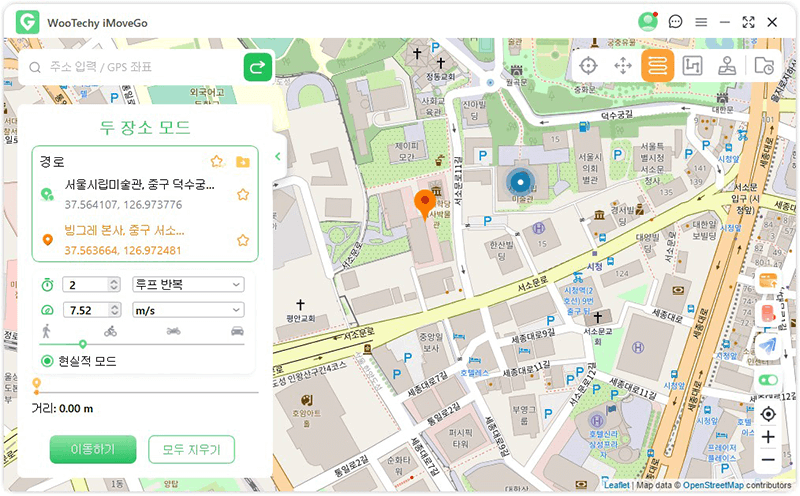The width and height of the screenshot is (800, 496).
Task: Open the hamburger main menu
Action: [701, 21]
